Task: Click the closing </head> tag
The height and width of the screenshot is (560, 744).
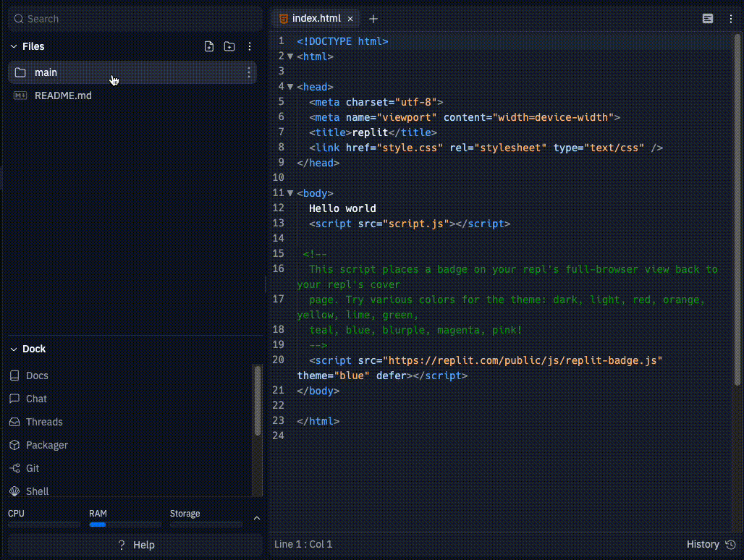Action: tap(318, 163)
